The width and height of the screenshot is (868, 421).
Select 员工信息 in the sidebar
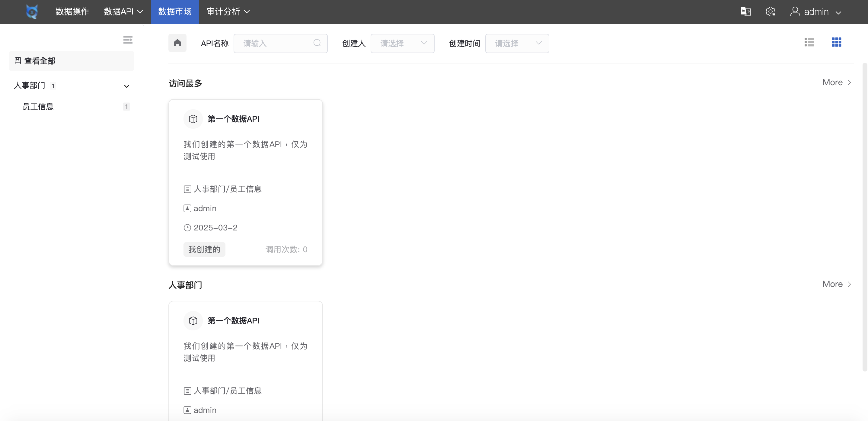[x=38, y=107]
